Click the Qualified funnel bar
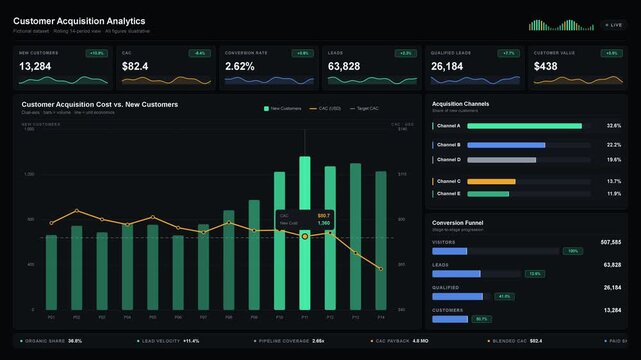The width and height of the screenshot is (641, 360). (x=457, y=296)
